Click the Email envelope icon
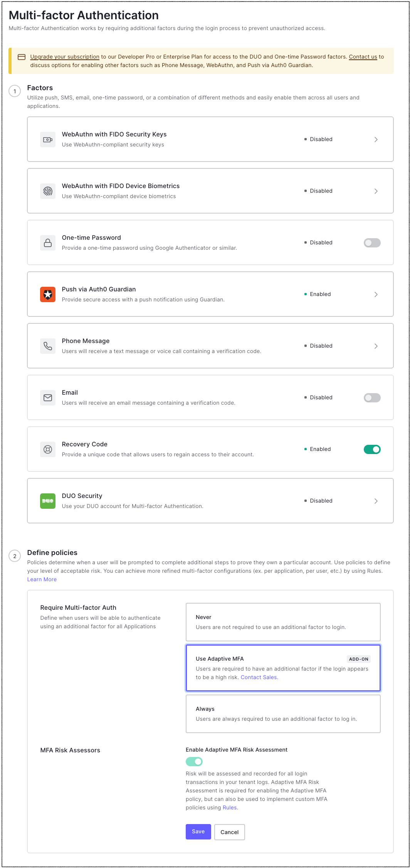This screenshot has width=410, height=868. pyautogui.click(x=48, y=398)
